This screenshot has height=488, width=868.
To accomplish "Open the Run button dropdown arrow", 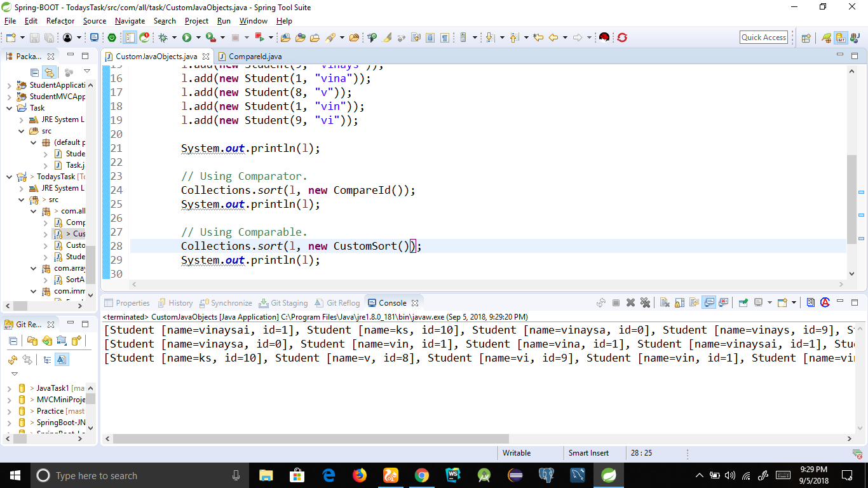I will (198, 37).
